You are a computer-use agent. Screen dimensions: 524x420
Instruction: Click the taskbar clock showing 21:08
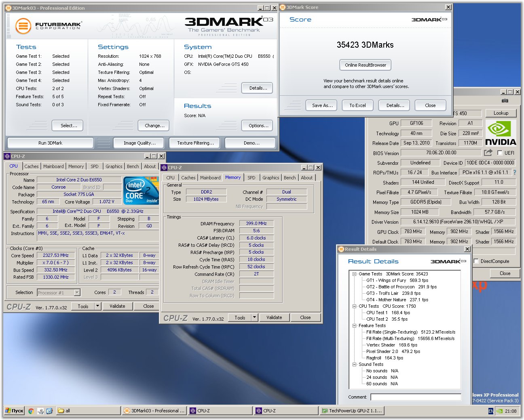(511, 411)
